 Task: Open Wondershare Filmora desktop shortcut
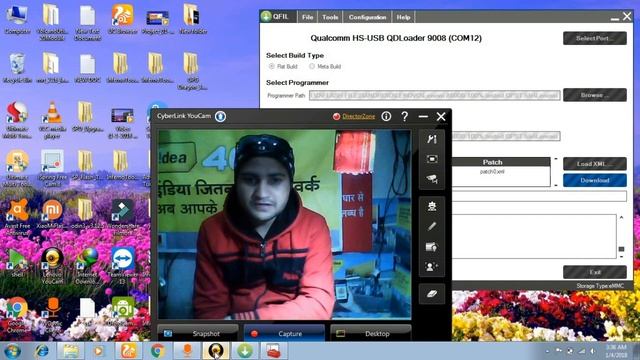122,216
